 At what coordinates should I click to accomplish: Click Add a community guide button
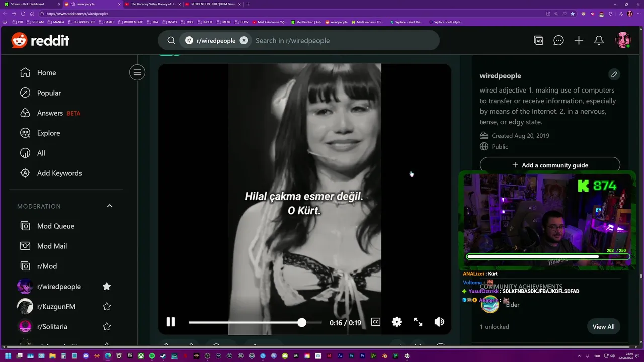click(x=550, y=165)
